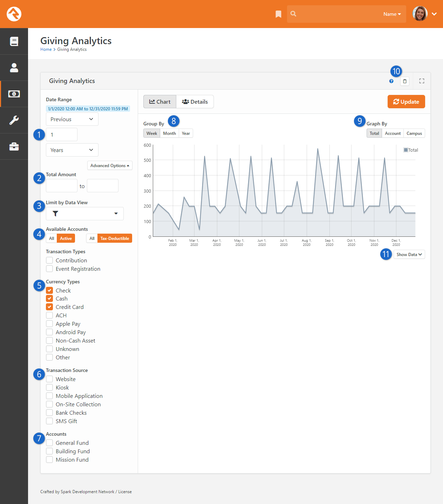Viewport: 443px width, 504px height.
Task: Group chart by Week
Action: click(x=152, y=133)
